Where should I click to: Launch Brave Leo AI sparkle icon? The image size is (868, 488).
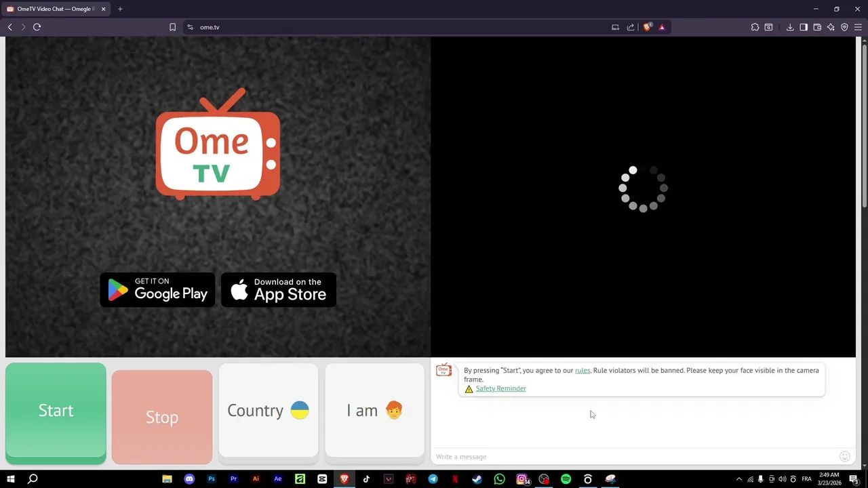(831, 27)
